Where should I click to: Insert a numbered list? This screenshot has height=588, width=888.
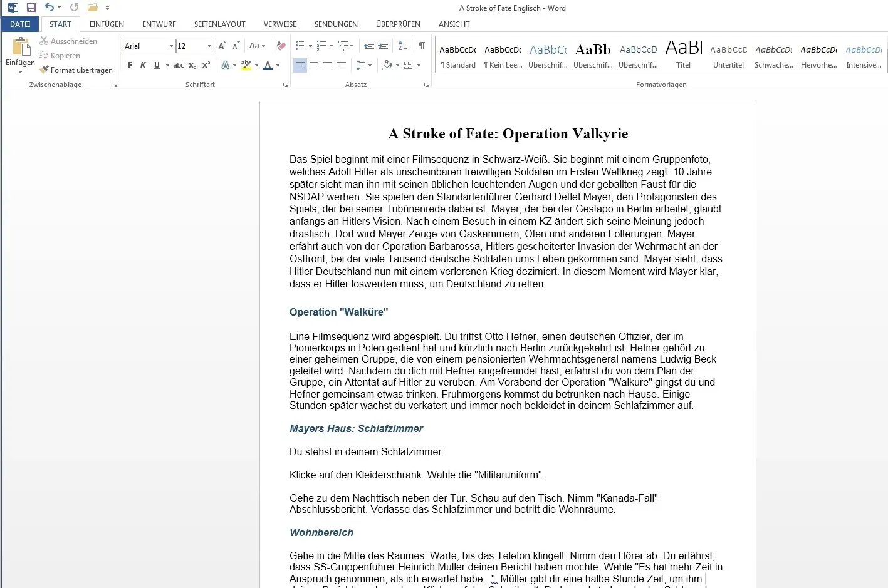click(x=321, y=46)
